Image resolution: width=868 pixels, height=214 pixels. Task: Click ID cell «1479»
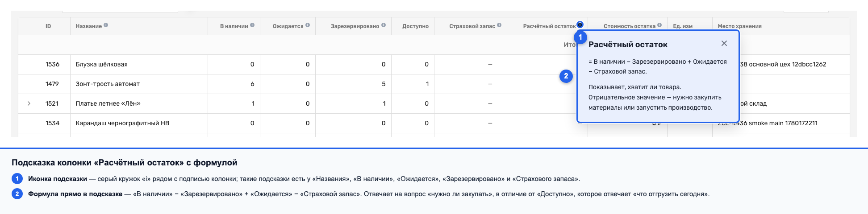pos(52,84)
